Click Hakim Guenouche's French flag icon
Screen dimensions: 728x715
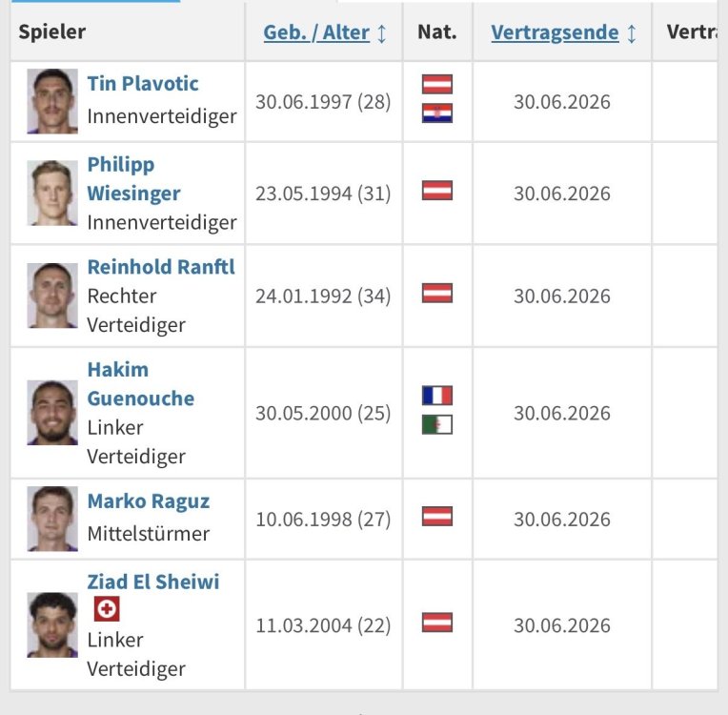point(437,395)
